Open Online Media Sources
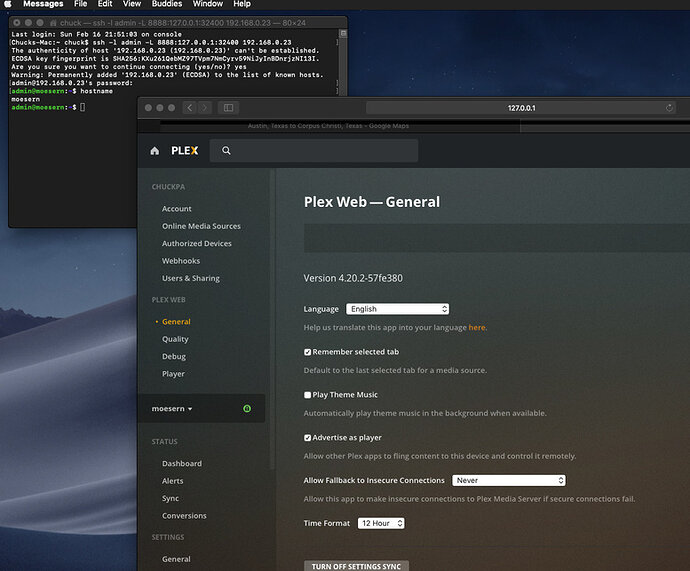 click(201, 226)
